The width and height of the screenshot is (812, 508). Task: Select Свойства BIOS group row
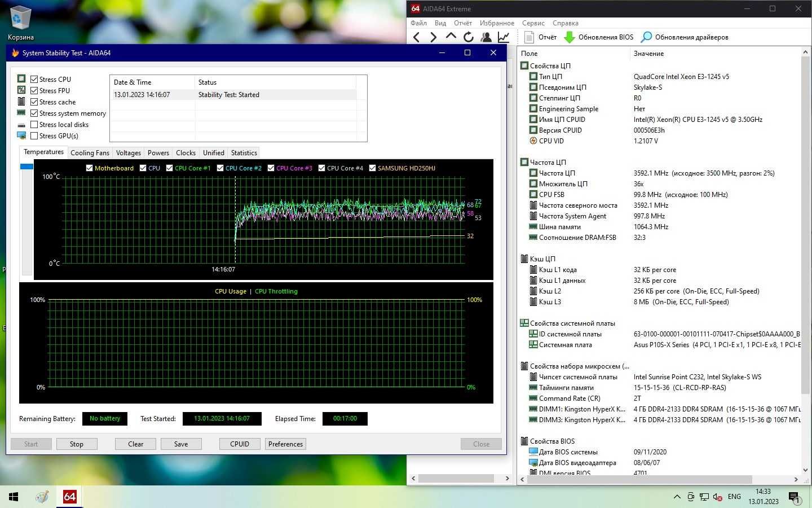(659, 441)
